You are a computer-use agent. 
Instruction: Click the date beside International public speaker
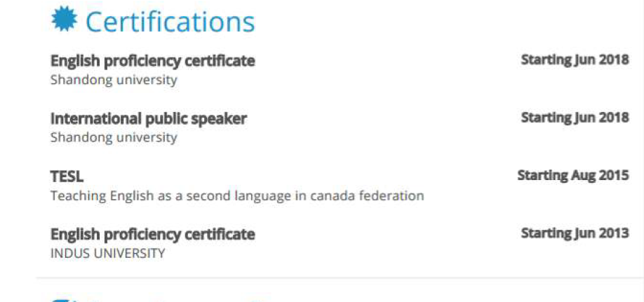(x=575, y=118)
